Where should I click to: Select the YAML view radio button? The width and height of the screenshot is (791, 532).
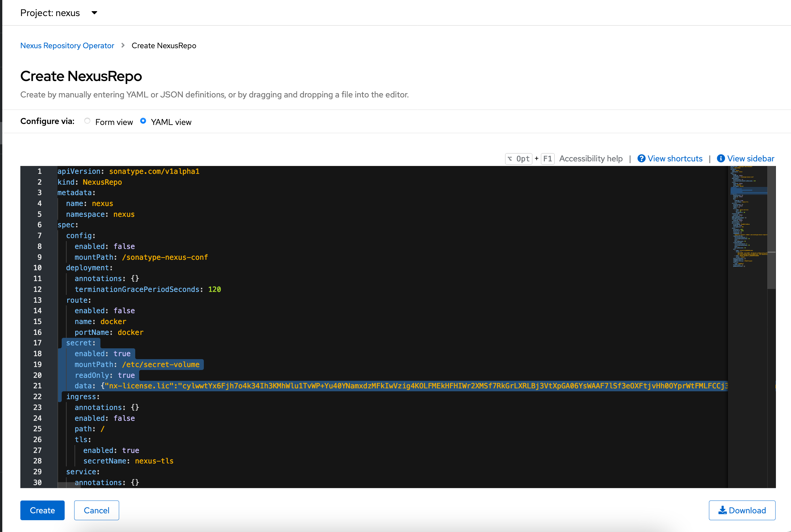click(x=143, y=121)
